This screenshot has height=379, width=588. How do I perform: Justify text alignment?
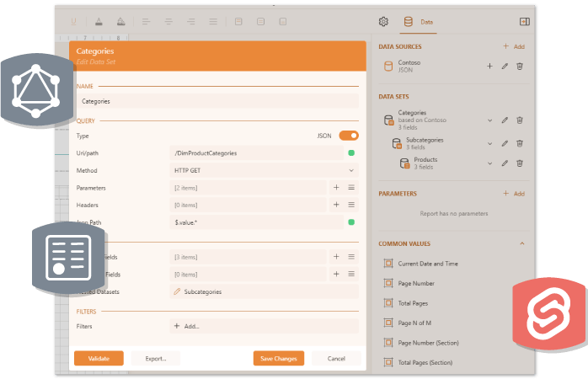[213, 22]
